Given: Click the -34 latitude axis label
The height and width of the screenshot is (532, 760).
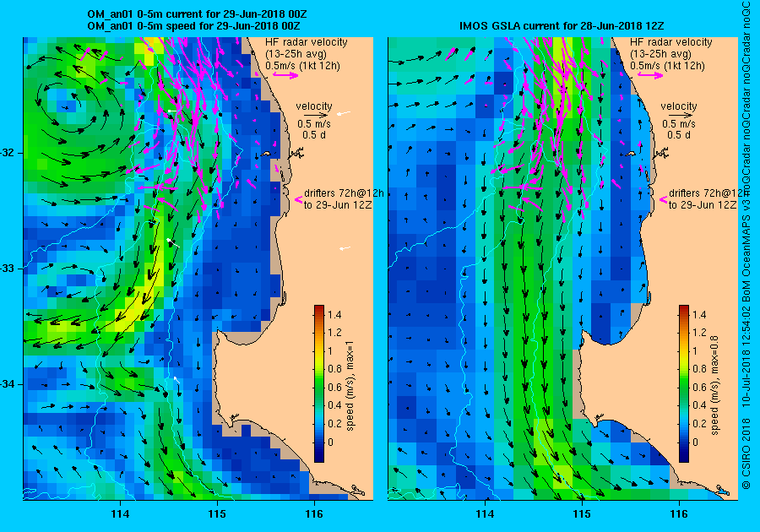Looking at the screenshot, I should 8,384.
